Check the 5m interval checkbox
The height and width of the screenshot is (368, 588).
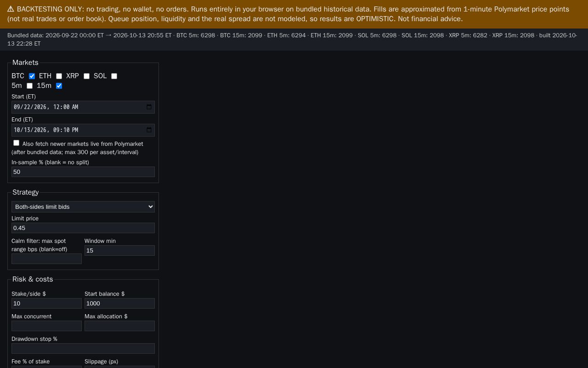tap(29, 86)
